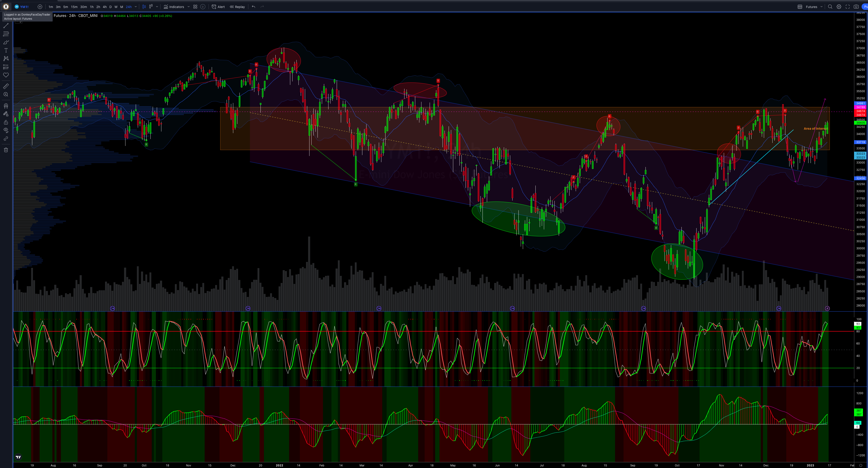Select the text annotation tool
The image size is (868, 468).
[x=6, y=50]
